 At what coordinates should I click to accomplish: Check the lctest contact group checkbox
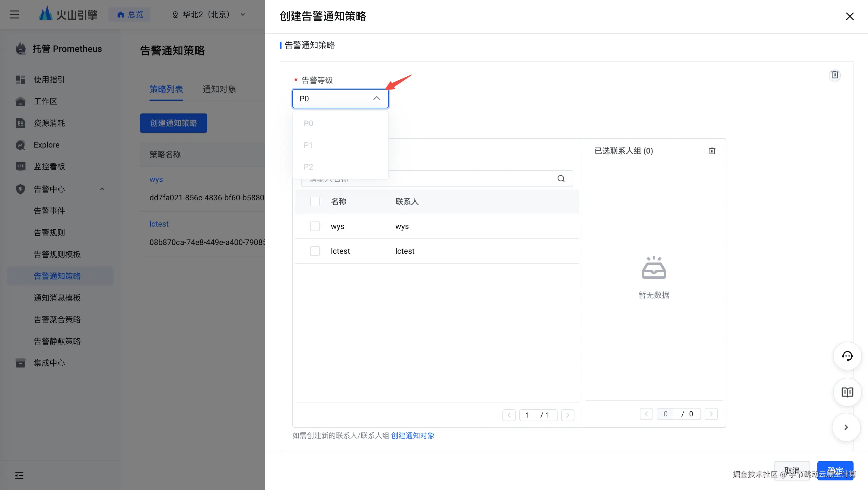[315, 251]
